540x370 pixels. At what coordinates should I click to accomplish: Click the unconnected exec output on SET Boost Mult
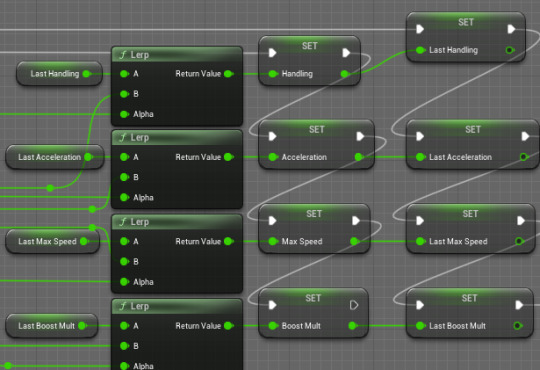coord(354,305)
